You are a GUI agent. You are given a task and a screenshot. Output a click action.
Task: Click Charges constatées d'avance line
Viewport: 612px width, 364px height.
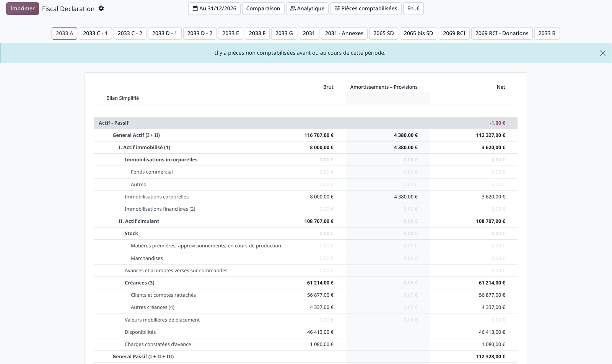pos(306,344)
